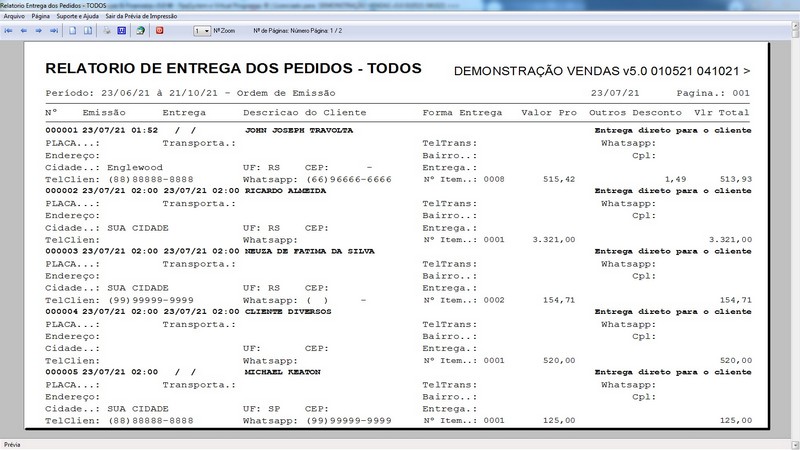
Task: Click the Descricao do Cliente column header
Action: 305,113
